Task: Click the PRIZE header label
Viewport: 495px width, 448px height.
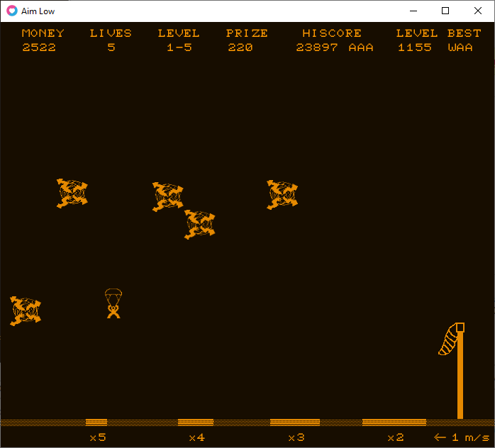Action: coord(247,33)
